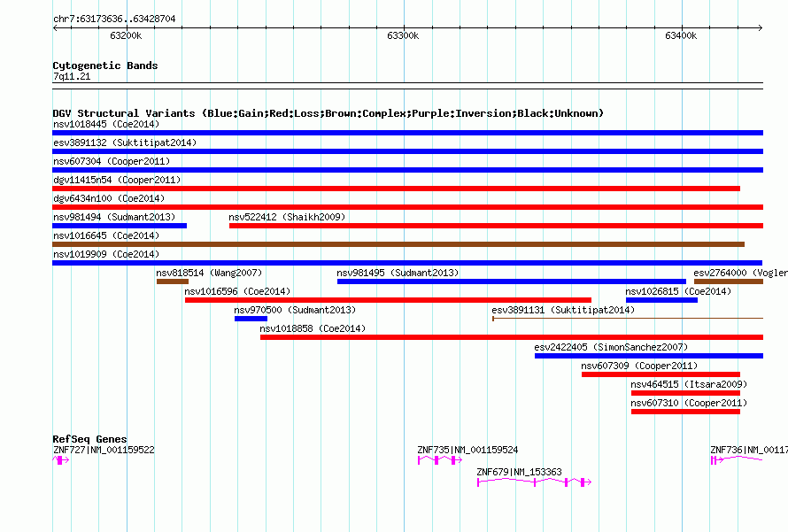Click the nsv981495 (Sudmant2013) text label
This screenshot has width=788, height=532.
398,273
